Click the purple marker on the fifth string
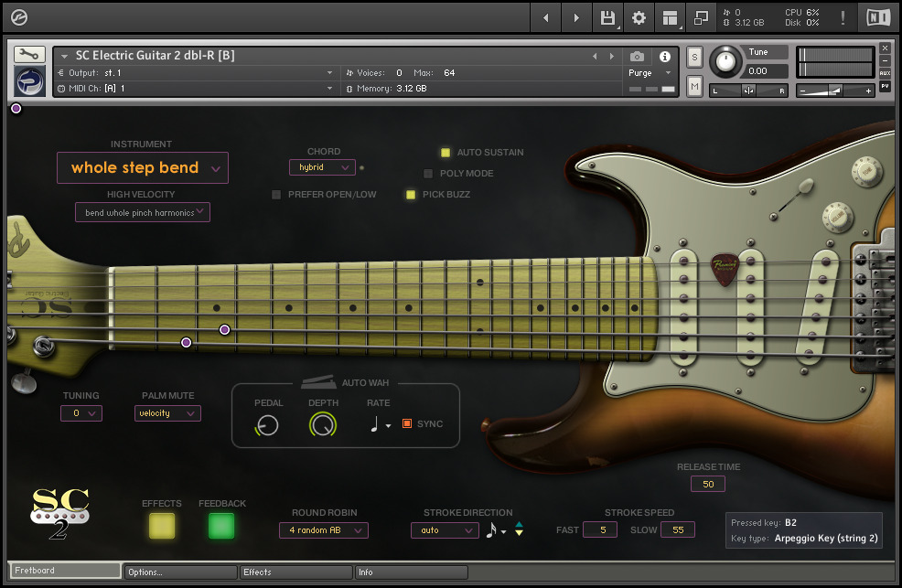Screen dimensions: 902x588 [225, 329]
